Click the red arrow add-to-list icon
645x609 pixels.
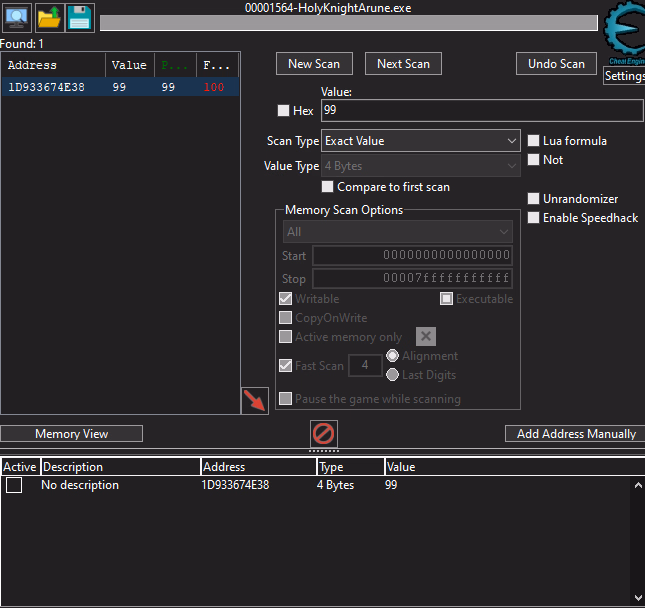[255, 401]
